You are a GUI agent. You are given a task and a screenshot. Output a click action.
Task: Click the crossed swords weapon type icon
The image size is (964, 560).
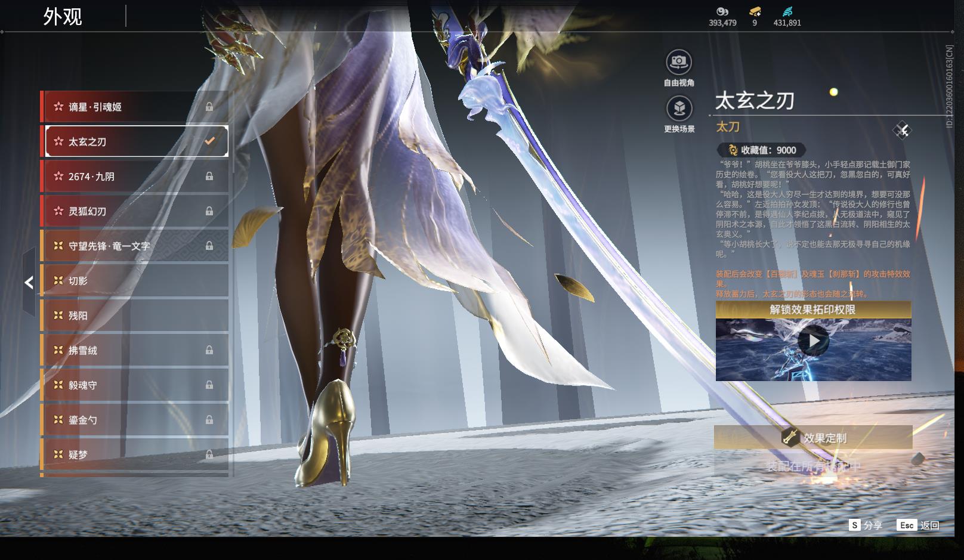coord(902,130)
